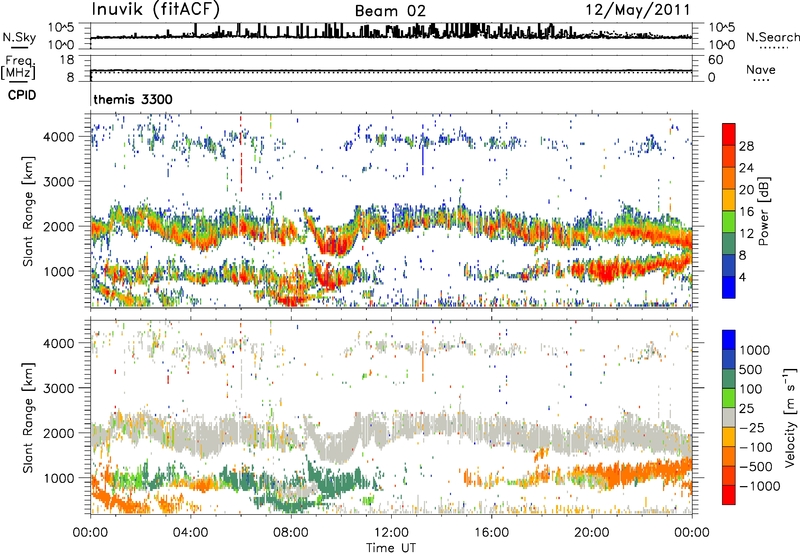Click the '12:00' time axis label
Image resolution: width=800 pixels, height=554 pixels.
[x=391, y=533]
